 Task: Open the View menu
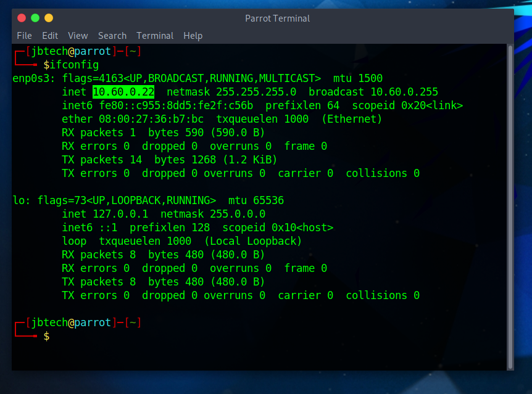click(x=78, y=36)
